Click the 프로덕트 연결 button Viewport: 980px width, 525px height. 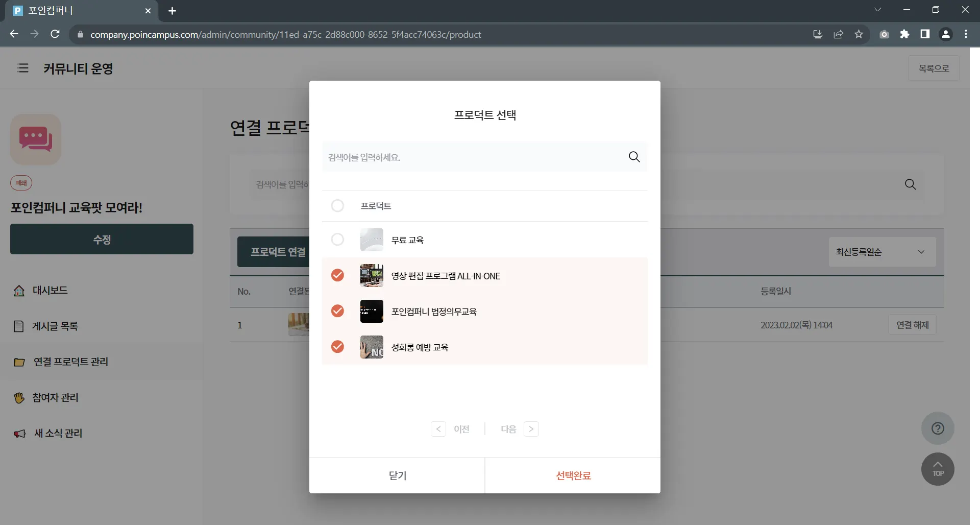(274, 252)
